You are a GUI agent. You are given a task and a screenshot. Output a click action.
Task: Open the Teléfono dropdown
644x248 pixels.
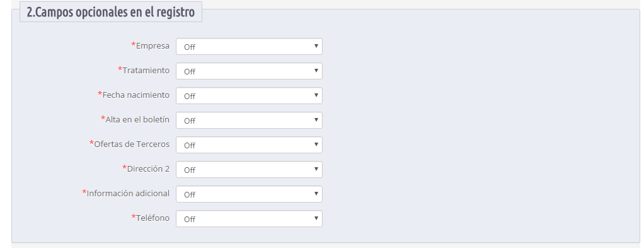(x=249, y=219)
